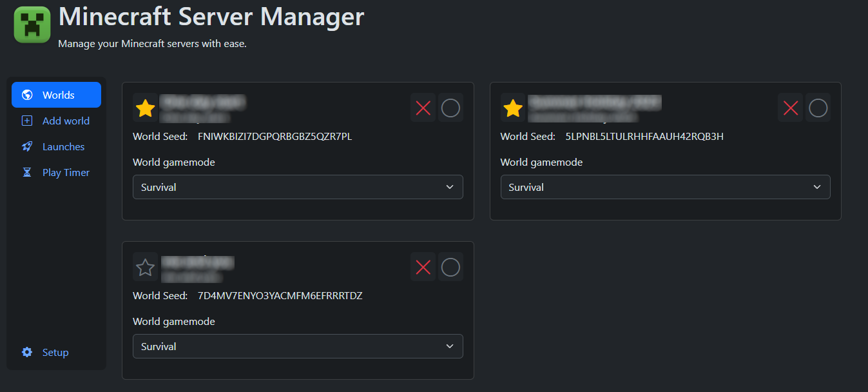Favorite the bottom world by clicking its star
The width and height of the screenshot is (868, 392).
[145, 266]
